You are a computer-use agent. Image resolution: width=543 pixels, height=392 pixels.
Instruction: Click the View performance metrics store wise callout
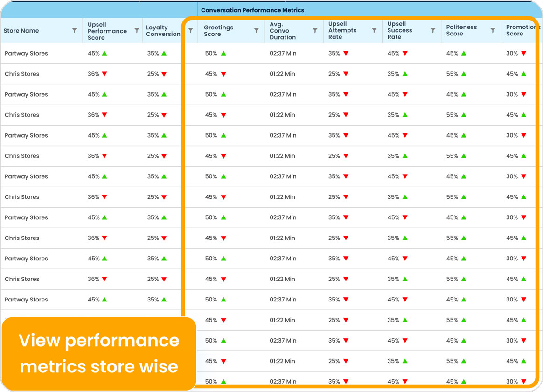98,354
